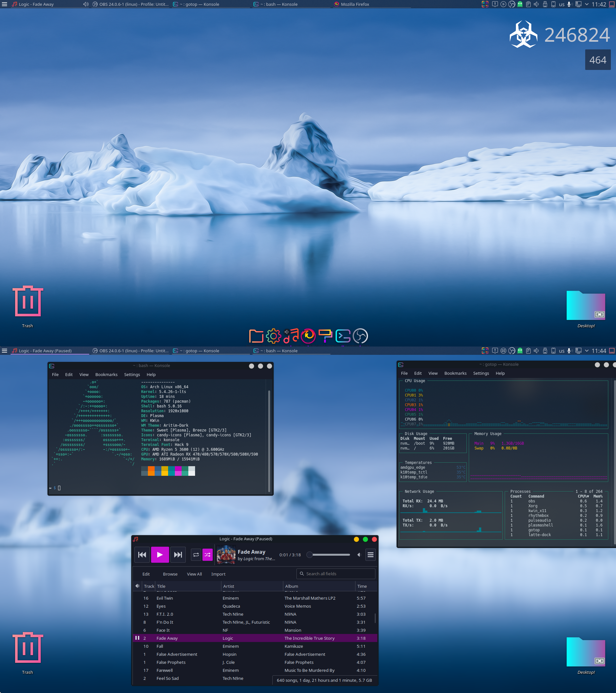Click Browse in Rhythmbox
The width and height of the screenshot is (616, 693).
point(170,574)
